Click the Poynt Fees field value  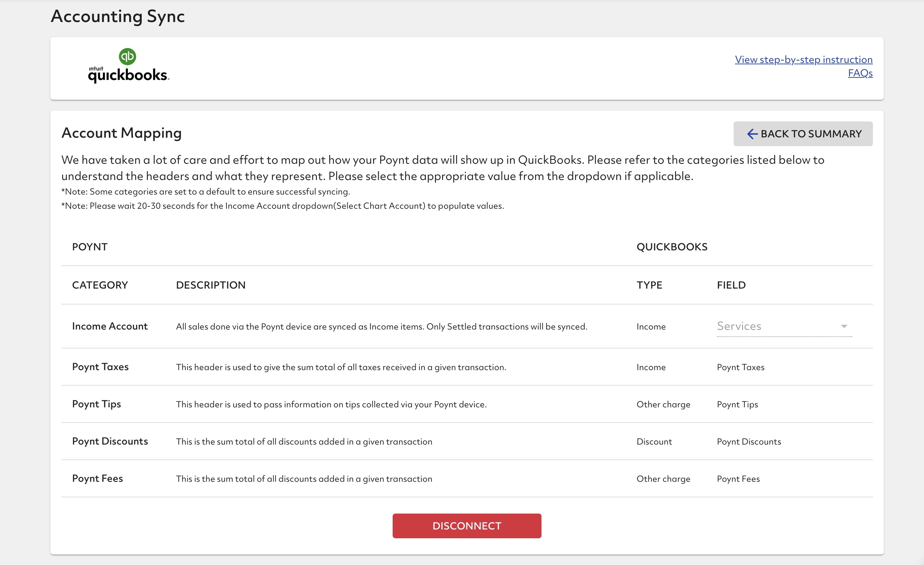click(x=738, y=479)
